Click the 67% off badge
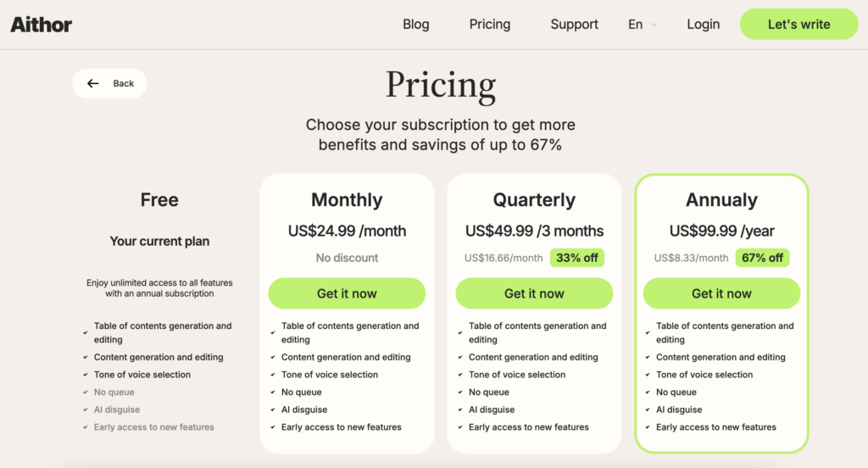Image resolution: width=868 pixels, height=468 pixels. click(x=761, y=258)
